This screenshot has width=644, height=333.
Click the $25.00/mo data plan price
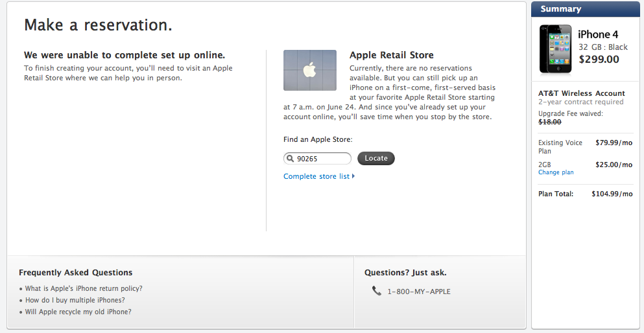click(614, 165)
